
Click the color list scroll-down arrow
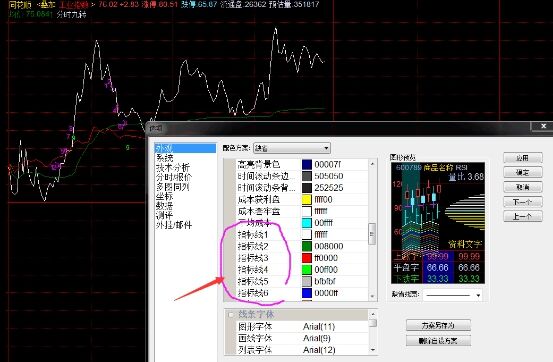372,296
